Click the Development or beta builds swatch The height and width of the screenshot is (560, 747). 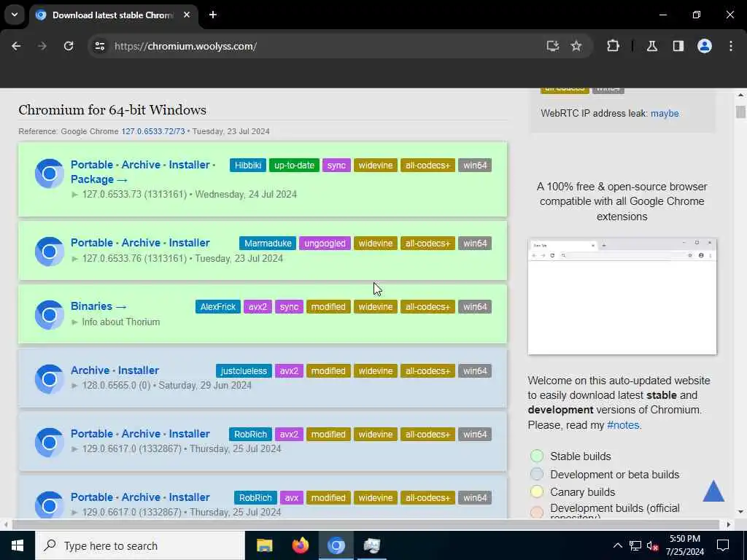coord(537,474)
